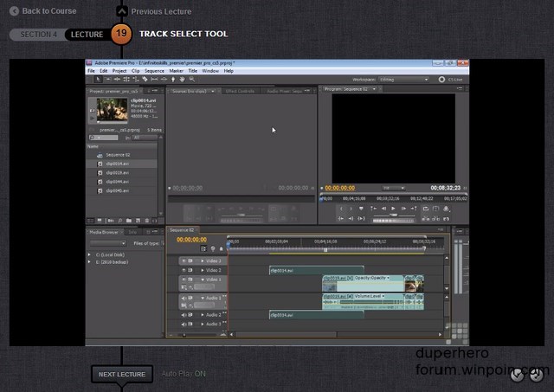Click Set In Point in Program monitor

pos(341,209)
